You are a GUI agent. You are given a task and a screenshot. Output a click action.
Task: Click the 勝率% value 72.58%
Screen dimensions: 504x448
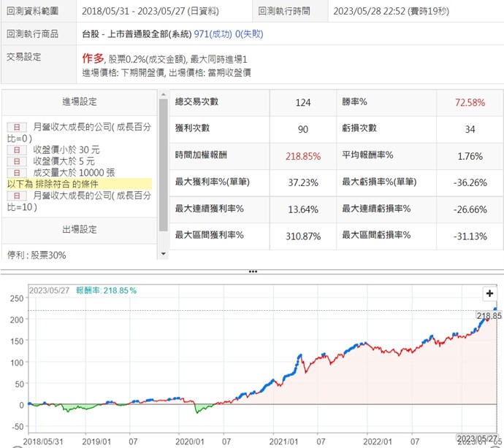470,103
